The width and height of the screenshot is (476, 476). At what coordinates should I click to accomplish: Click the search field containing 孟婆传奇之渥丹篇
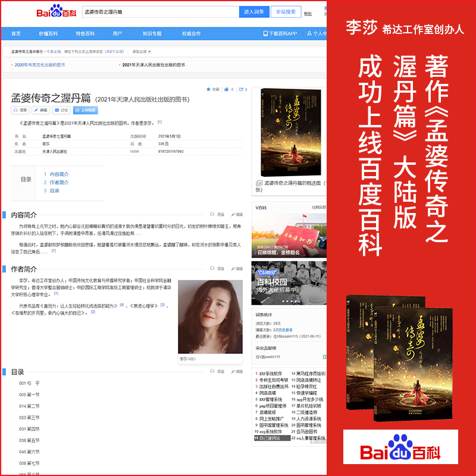pyautogui.click(x=159, y=12)
